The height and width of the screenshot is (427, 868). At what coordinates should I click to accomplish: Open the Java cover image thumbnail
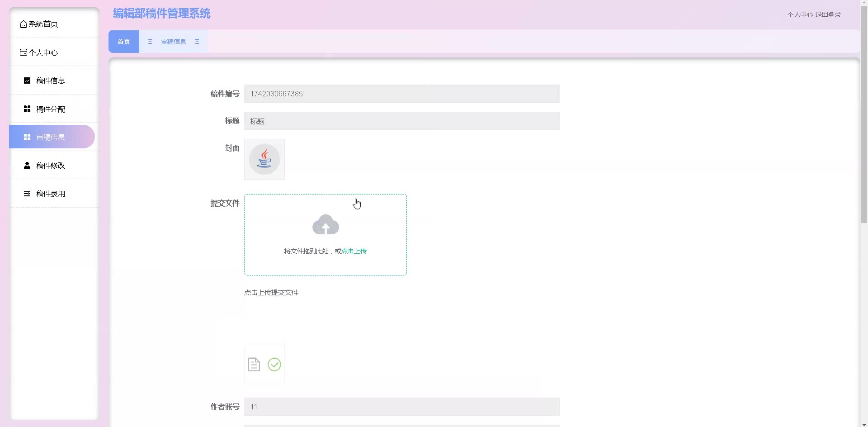coord(264,159)
